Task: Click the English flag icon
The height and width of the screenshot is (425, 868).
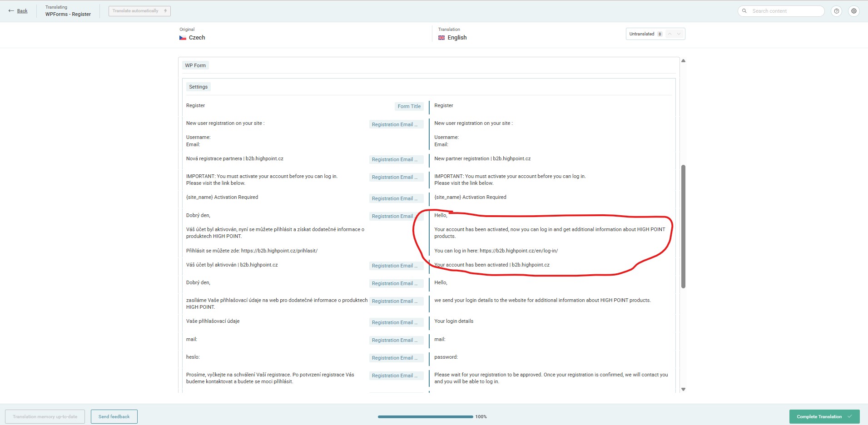Action: coord(441,38)
